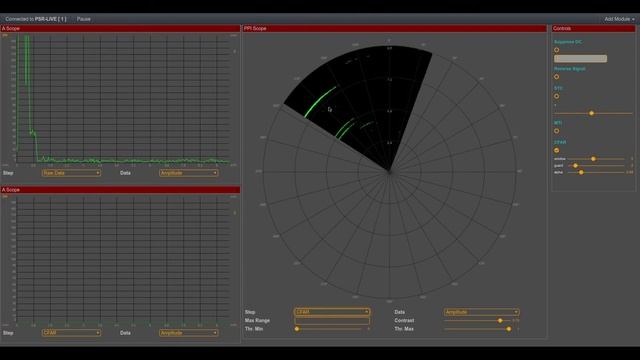The height and width of the screenshot is (360, 640).
Task: Click the bright green echo arc on PPI display
Action: tap(320, 101)
